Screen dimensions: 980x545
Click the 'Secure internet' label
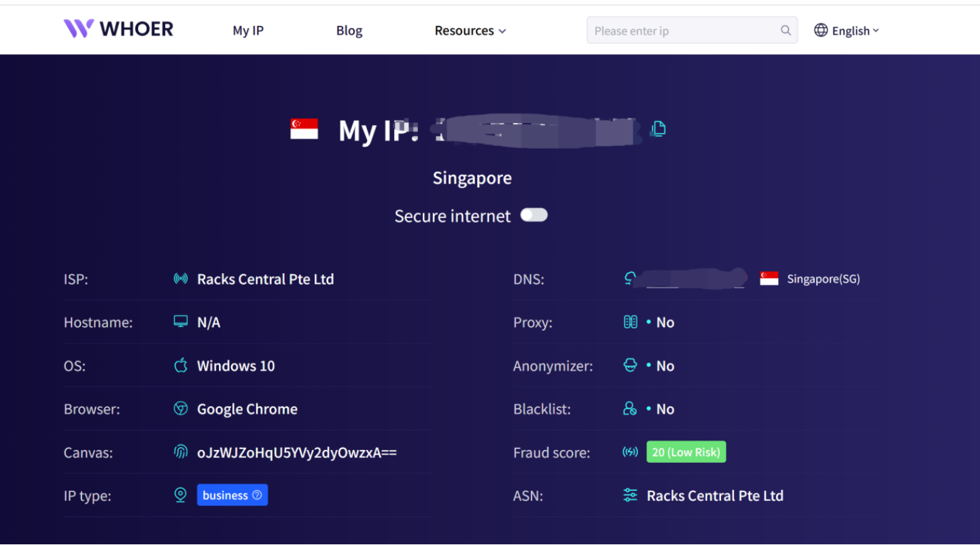(x=453, y=216)
